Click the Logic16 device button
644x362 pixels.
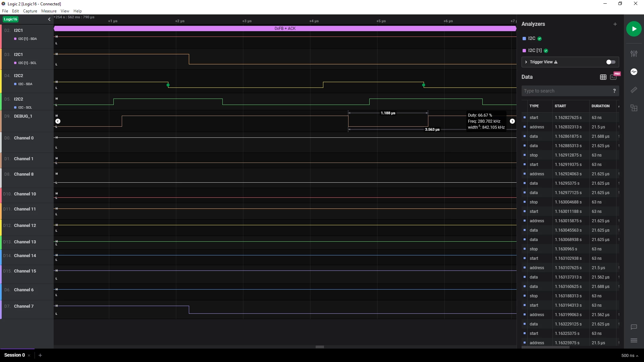click(x=10, y=19)
